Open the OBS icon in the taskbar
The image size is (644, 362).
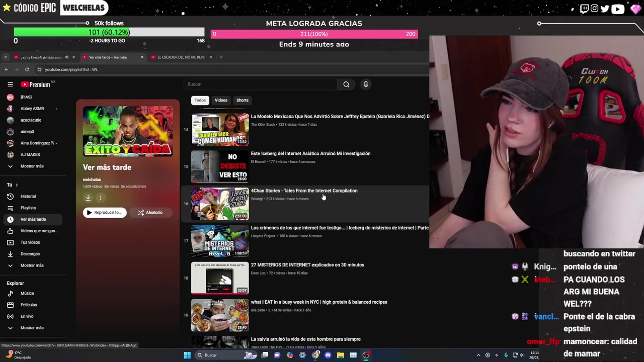[366, 355]
